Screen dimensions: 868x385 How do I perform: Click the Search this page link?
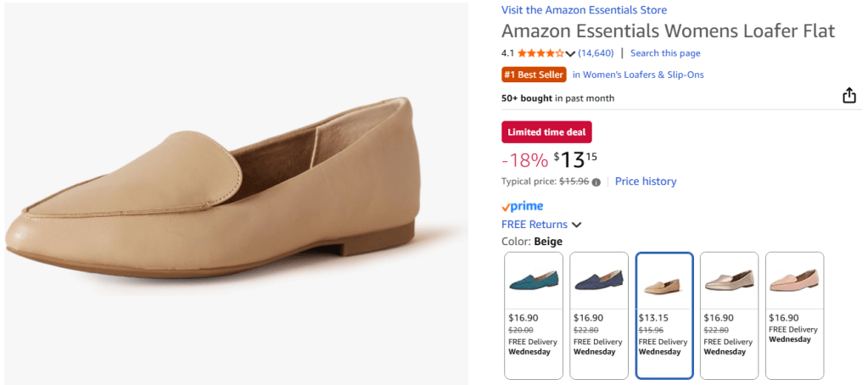click(x=665, y=53)
